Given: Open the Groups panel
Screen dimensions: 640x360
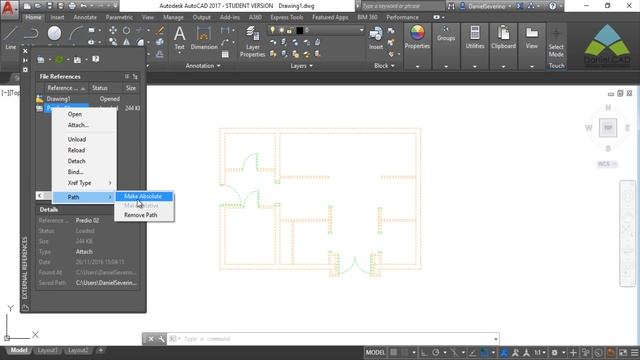Looking at the screenshot, I should pos(446,33).
